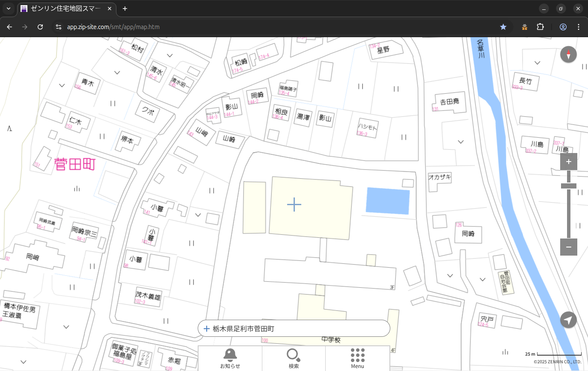Select the ゼンリン住宅地図 browser tab
The image size is (588, 371).
64,9
